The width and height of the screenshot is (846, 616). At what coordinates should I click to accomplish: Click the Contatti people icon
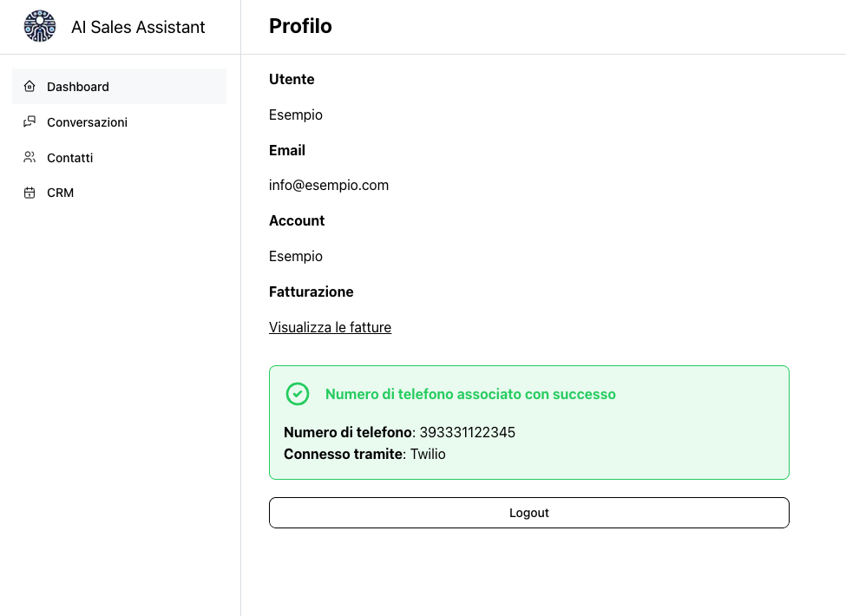tap(30, 158)
